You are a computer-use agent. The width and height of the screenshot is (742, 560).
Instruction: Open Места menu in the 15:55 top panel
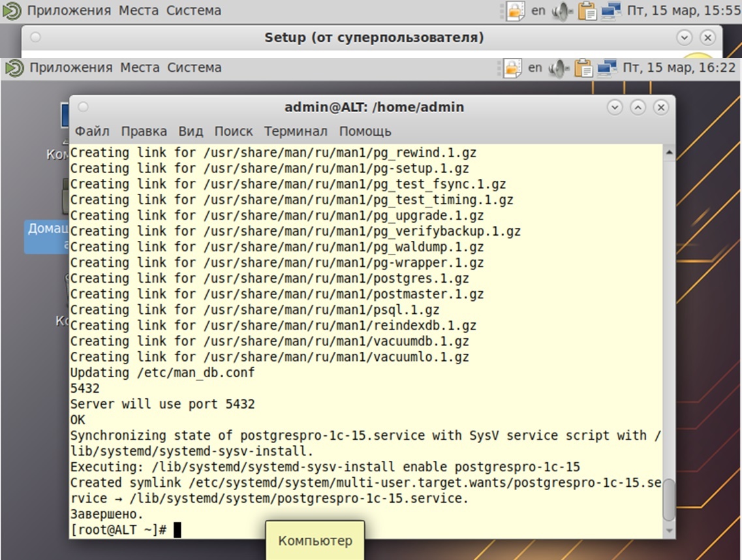[138, 10]
